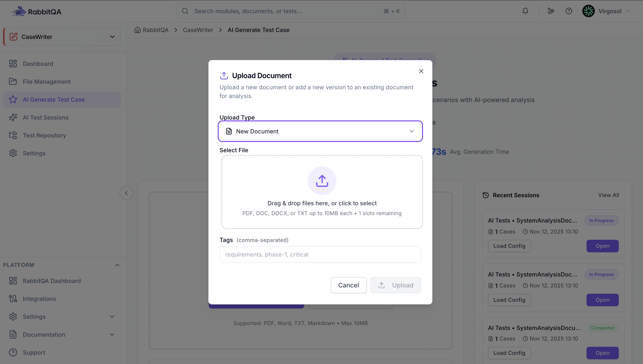643x364 pixels.
Task: Click the upload arrow icon in drop zone
Action: 322,181
